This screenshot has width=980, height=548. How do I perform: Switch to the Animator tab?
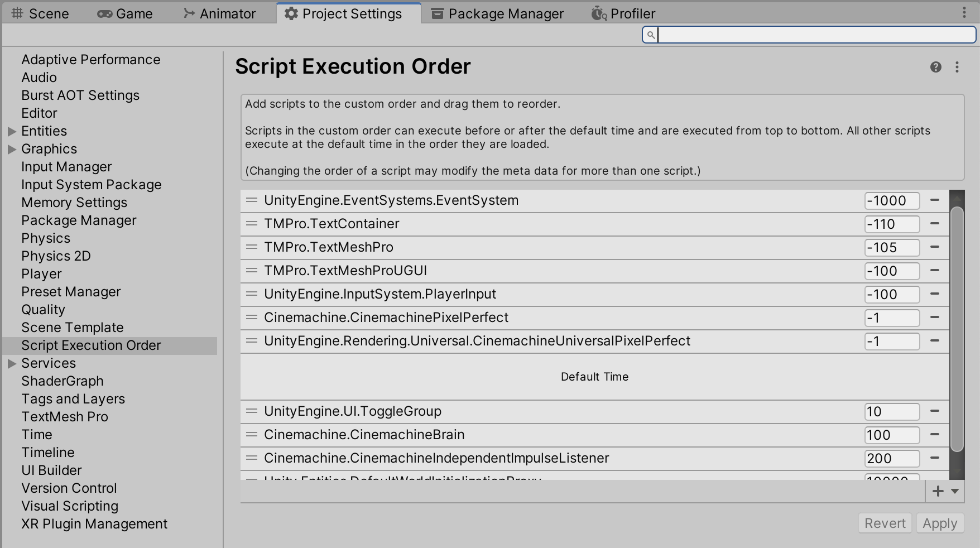click(220, 13)
